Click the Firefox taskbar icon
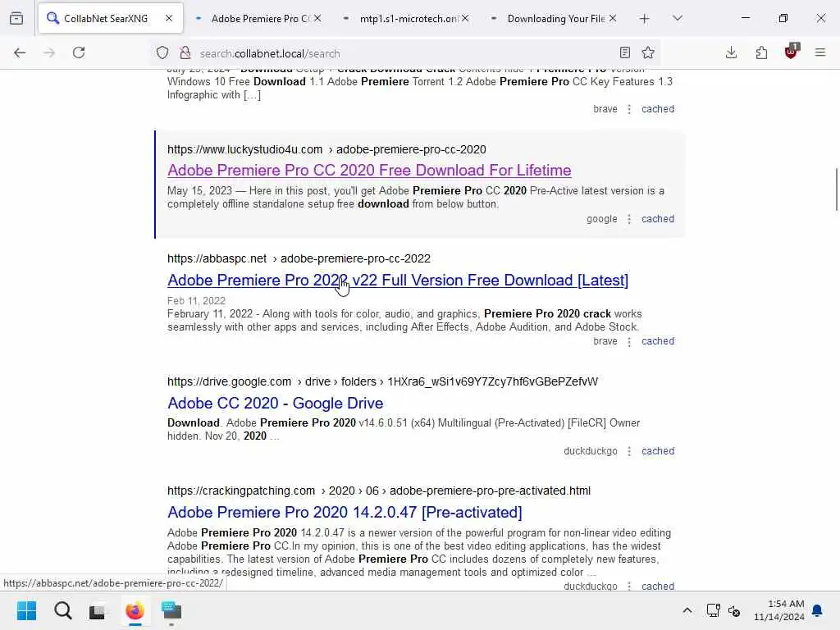The image size is (840, 630). coord(135,610)
